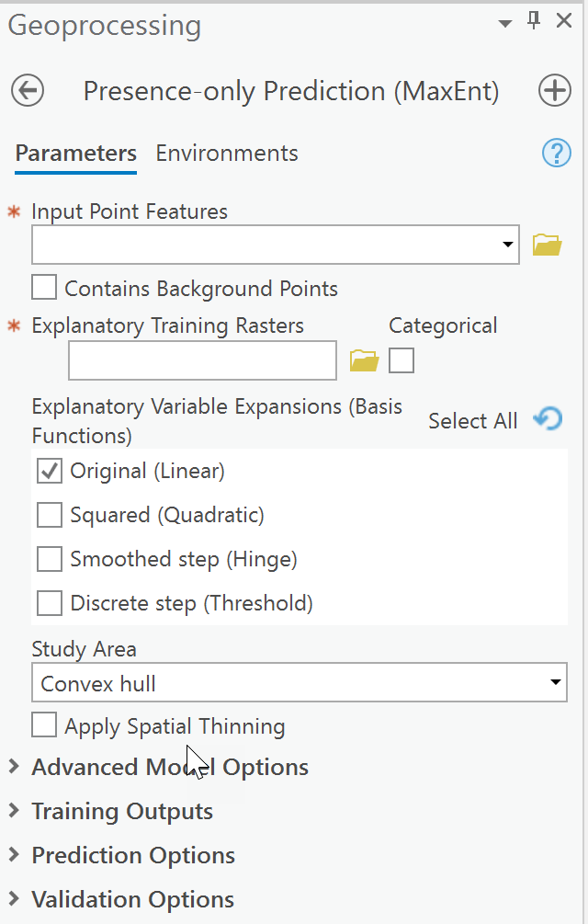Enable Apply Spatial Thinning
This screenshot has width=588, height=924.
(43, 725)
